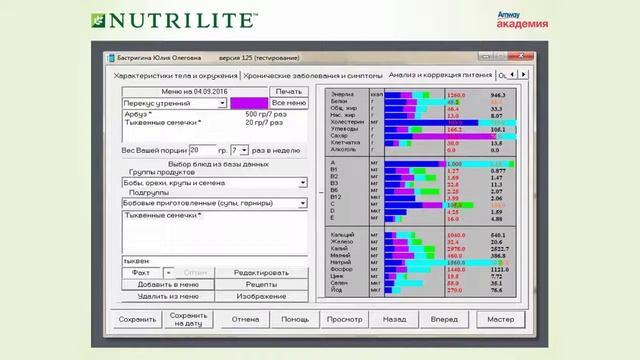Open the times per week dropdown
Screen dimensions: 640x360
coord(244,151)
